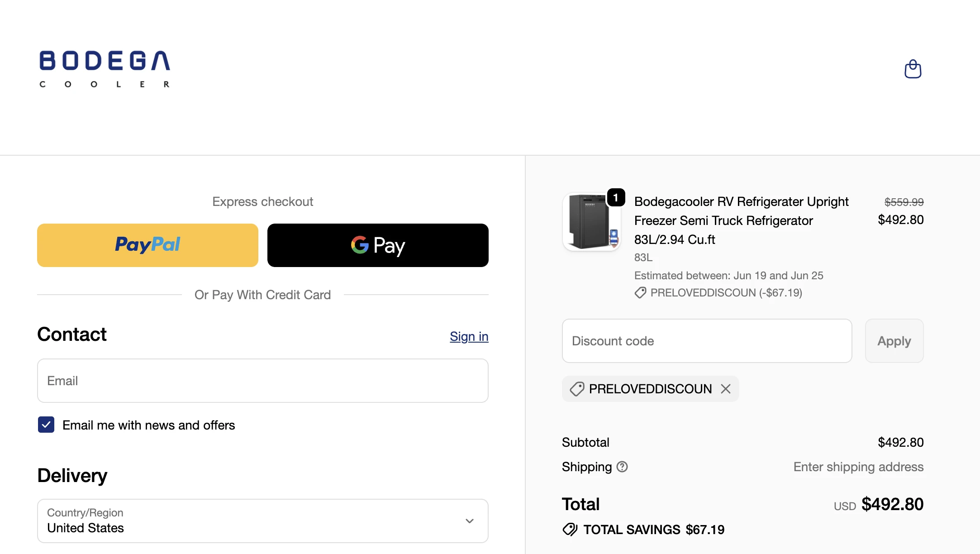Click the refrigerator product thumbnail
This screenshot has width=980, height=554.
(x=591, y=222)
